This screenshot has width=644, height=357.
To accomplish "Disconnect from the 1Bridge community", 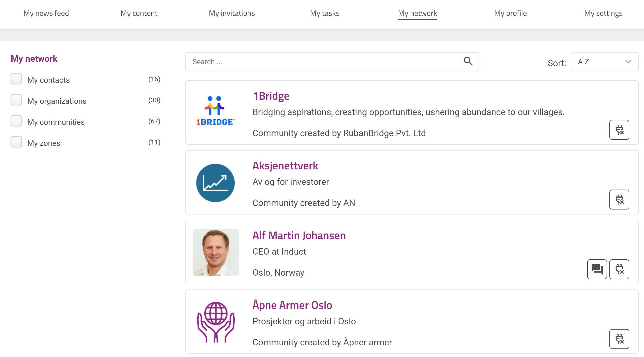I will (x=619, y=130).
